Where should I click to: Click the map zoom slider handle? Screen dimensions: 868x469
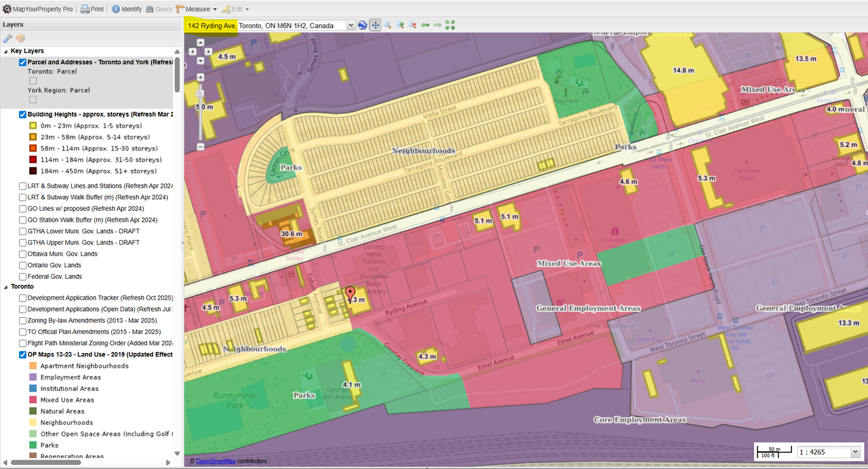pyautogui.click(x=201, y=94)
